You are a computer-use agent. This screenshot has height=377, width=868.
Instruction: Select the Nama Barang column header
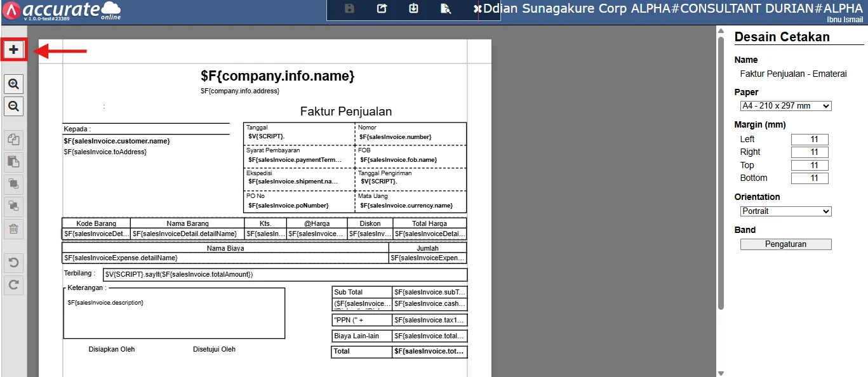187,223
